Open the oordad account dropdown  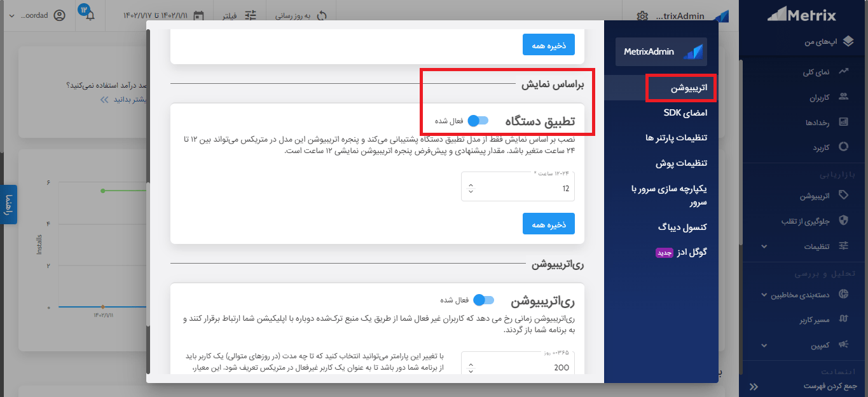(36, 14)
